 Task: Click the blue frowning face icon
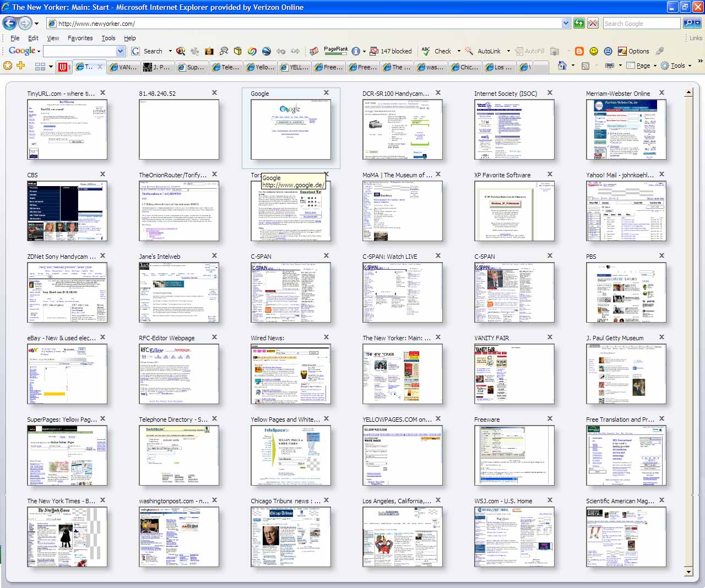pyautogui.click(x=608, y=51)
